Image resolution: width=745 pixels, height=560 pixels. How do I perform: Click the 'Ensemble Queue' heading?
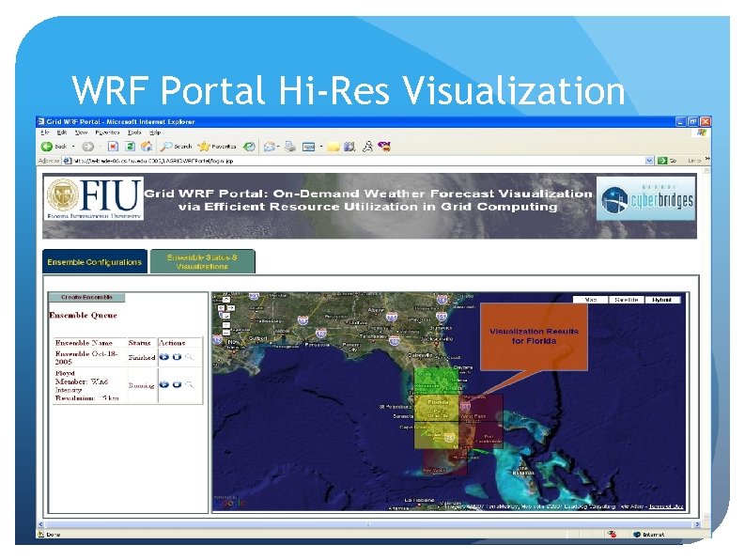tap(83, 315)
